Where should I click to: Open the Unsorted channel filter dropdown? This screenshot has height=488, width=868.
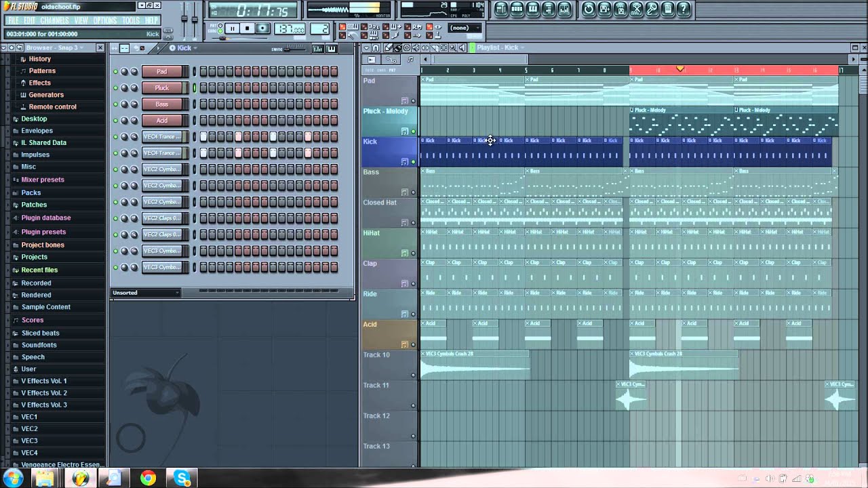(146, 293)
